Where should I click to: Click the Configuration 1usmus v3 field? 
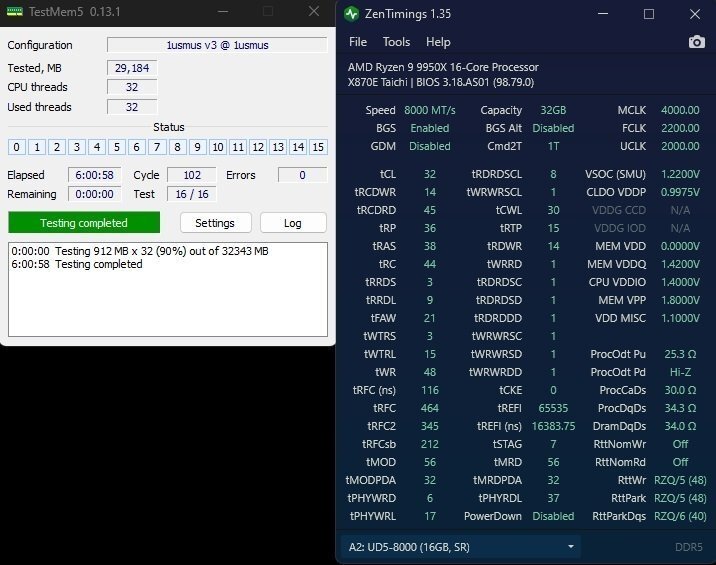click(217, 45)
